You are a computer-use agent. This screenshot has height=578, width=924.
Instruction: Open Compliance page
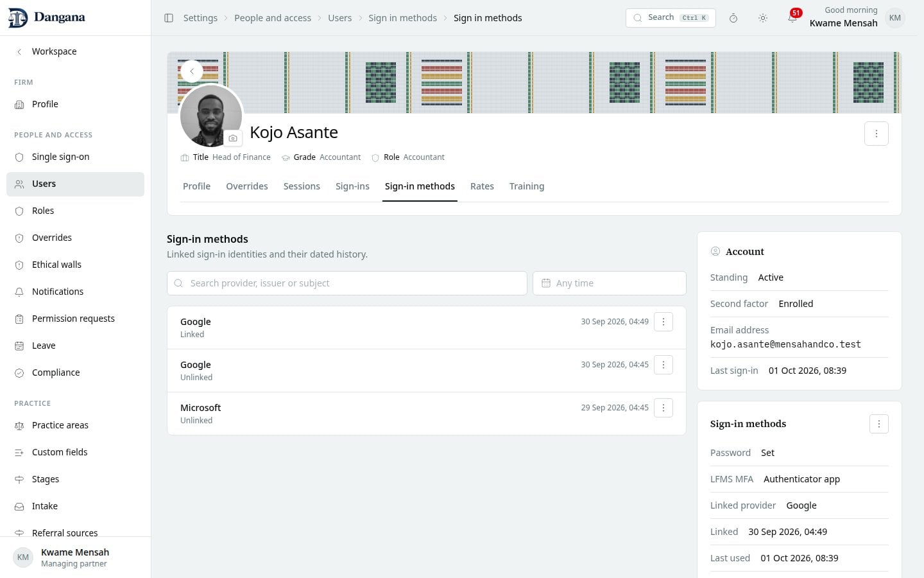[x=75, y=372]
